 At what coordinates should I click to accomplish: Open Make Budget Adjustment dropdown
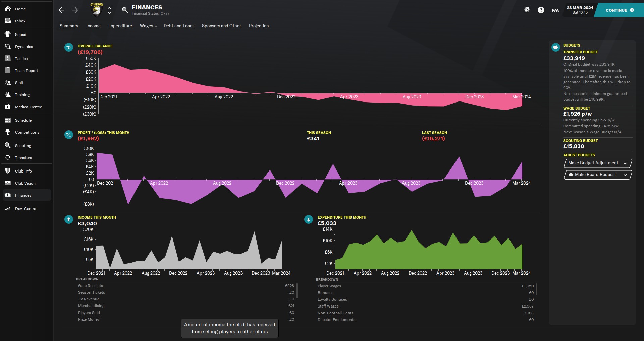pos(597,163)
